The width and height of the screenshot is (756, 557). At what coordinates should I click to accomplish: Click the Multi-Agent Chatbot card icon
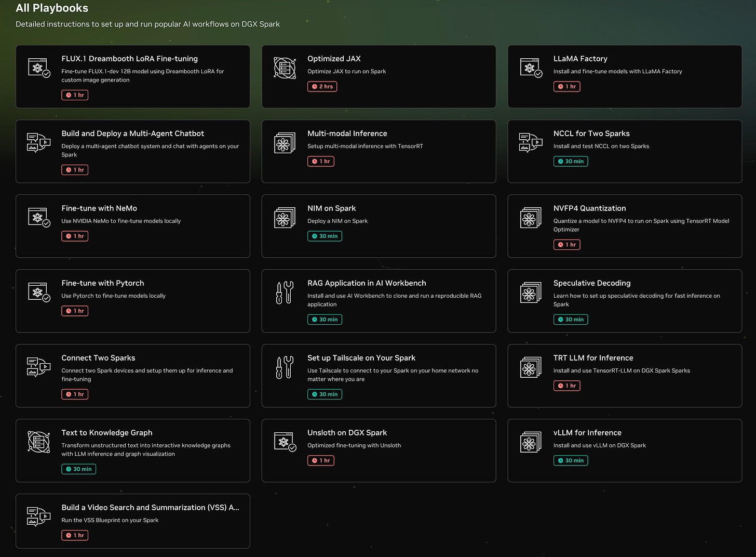click(x=39, y=142)
